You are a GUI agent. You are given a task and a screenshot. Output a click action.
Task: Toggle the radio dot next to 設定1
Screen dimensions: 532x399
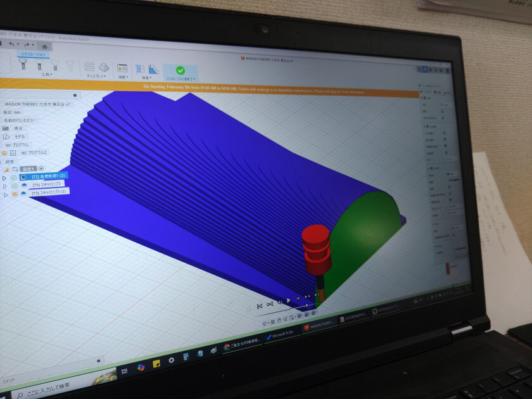[x=42, y=168]
